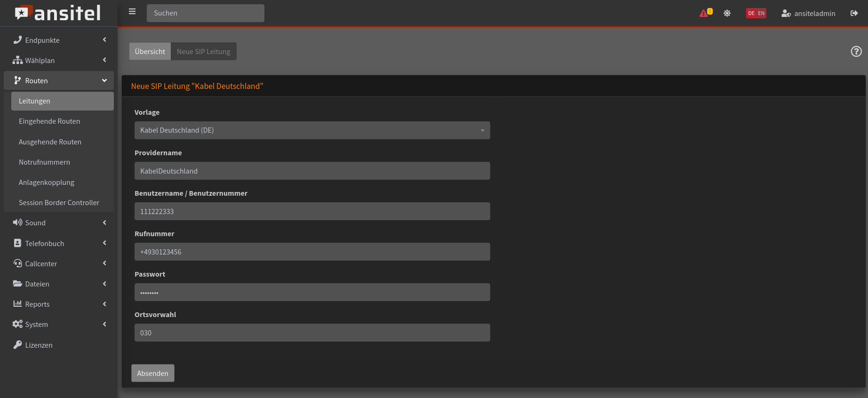The width and height of the screenshot is (868, 398).
Task: Click the Lizenzen key icon
Action: 17,345
